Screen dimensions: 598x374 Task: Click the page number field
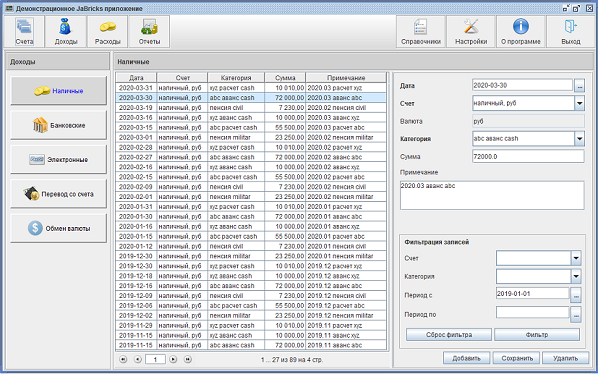pos(155,359)
